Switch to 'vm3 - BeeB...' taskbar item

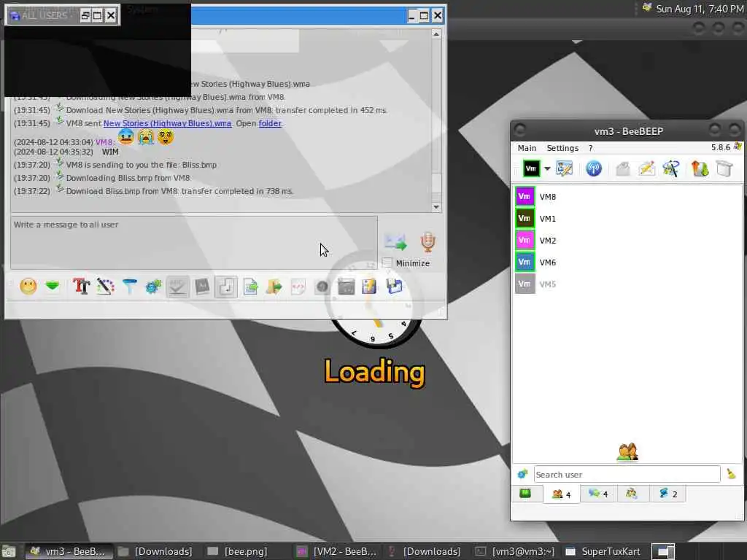click(x=69, y=551)
